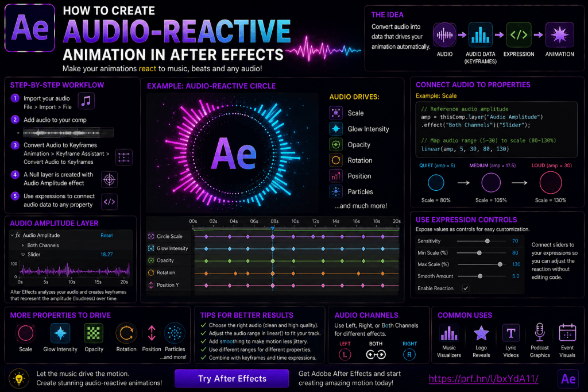
Task: Click the Convert Audio to Keyframes grid icon
Action: point(124,157)
